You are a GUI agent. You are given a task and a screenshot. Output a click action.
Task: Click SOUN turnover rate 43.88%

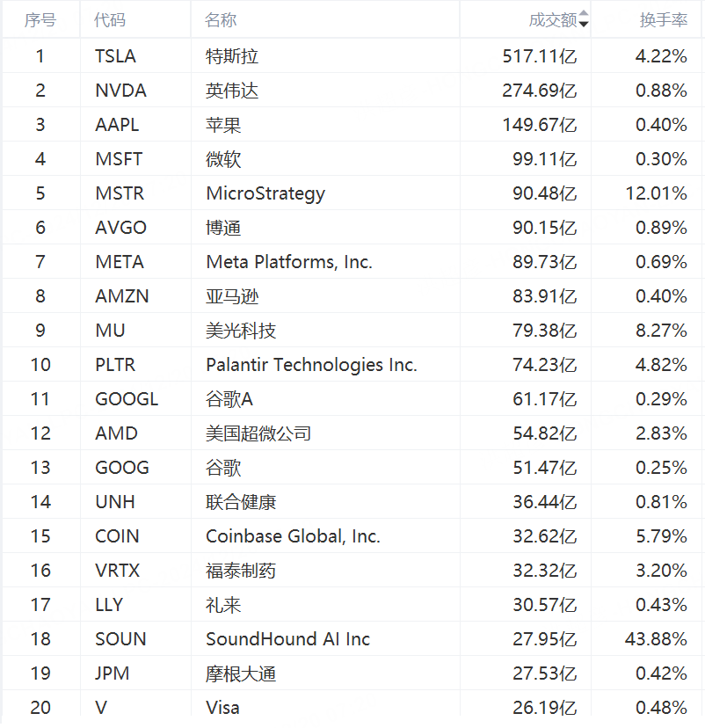coord(656,639)
